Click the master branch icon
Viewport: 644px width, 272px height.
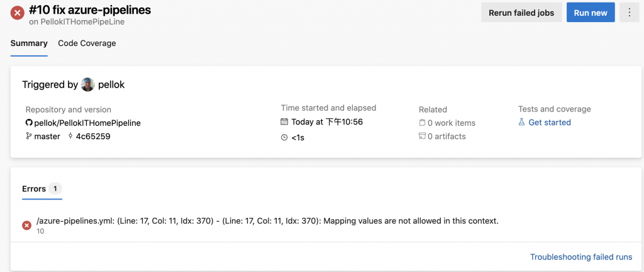29,136
